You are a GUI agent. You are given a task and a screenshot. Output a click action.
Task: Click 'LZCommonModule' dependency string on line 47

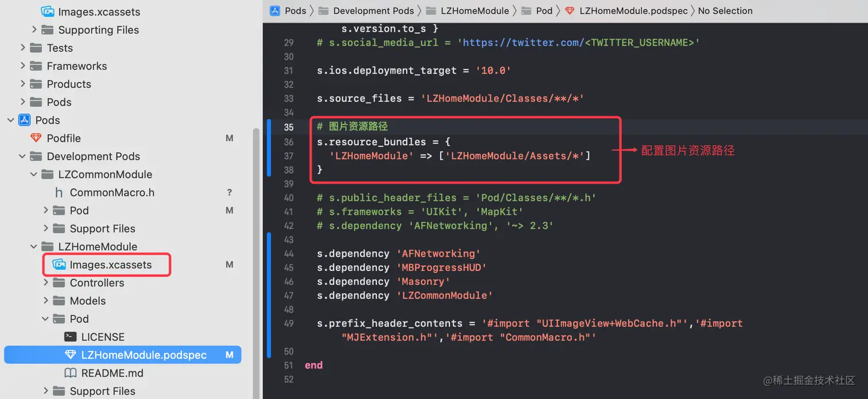(444, 295)
